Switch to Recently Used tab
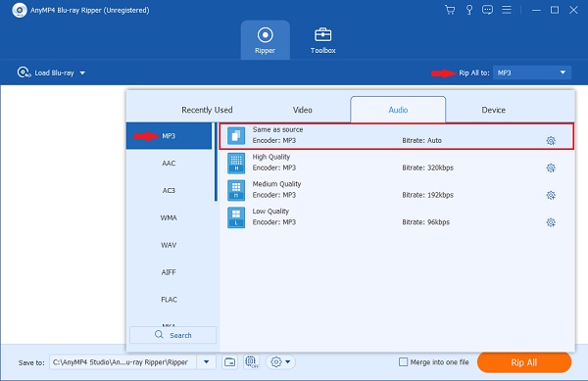The height and width of the screenshot is (381, 588). [x=207, y=110]
